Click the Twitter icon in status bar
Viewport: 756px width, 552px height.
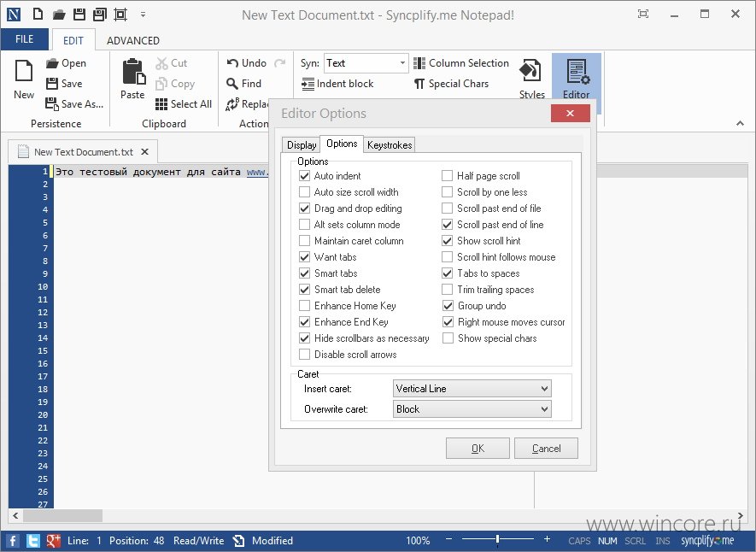32,540
